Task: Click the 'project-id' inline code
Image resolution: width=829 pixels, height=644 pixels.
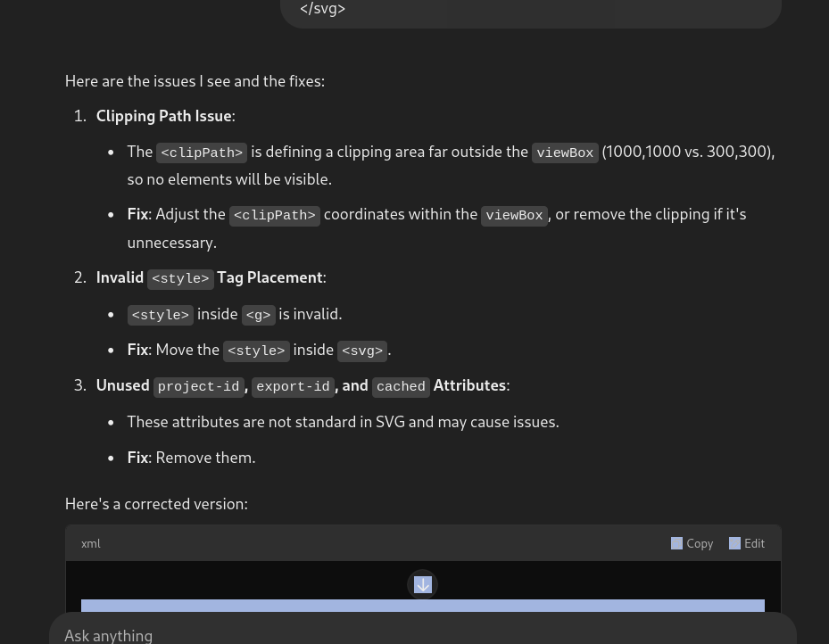Action: [198, 387]
